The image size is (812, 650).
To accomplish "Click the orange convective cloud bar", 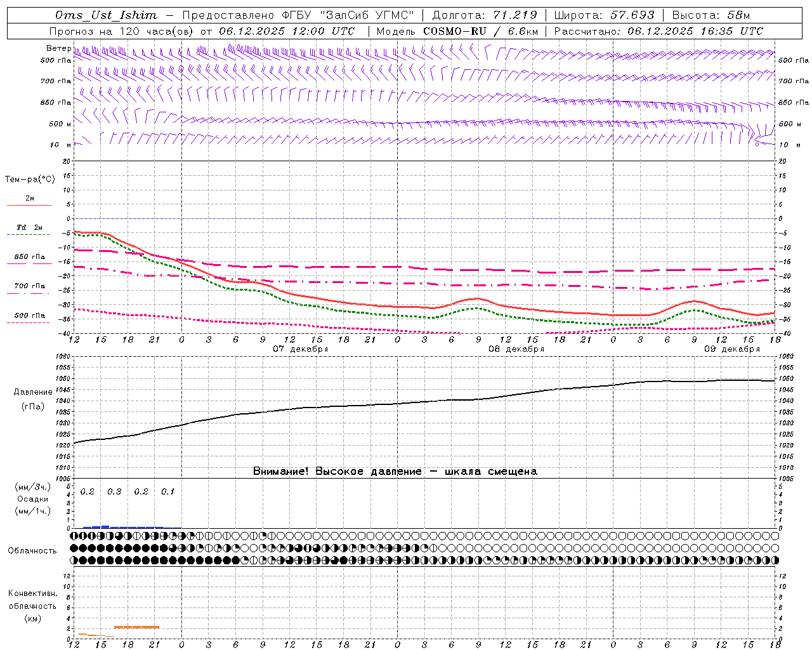I will [x=137, y=627].
